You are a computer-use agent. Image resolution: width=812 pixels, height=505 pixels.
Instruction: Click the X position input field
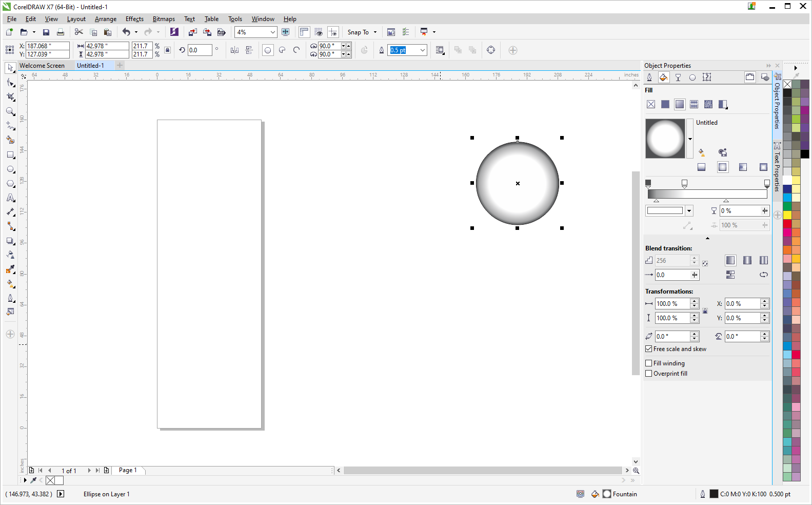point(48,46)
